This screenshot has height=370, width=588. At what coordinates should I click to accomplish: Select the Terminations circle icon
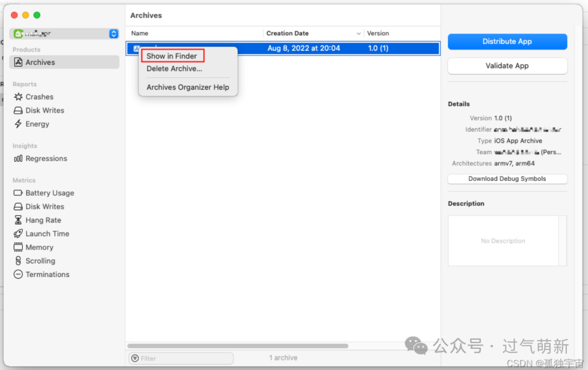[18, 274]
